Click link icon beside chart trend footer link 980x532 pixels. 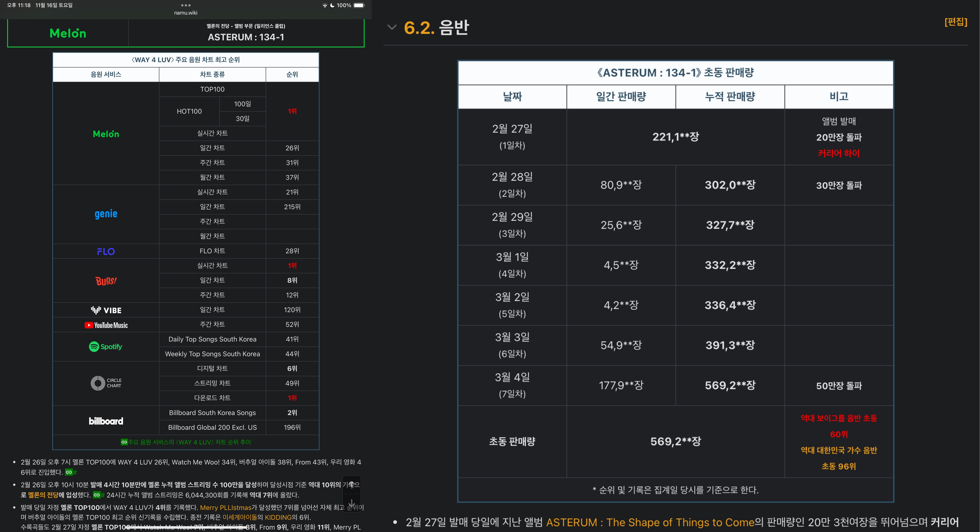[124, 442]
